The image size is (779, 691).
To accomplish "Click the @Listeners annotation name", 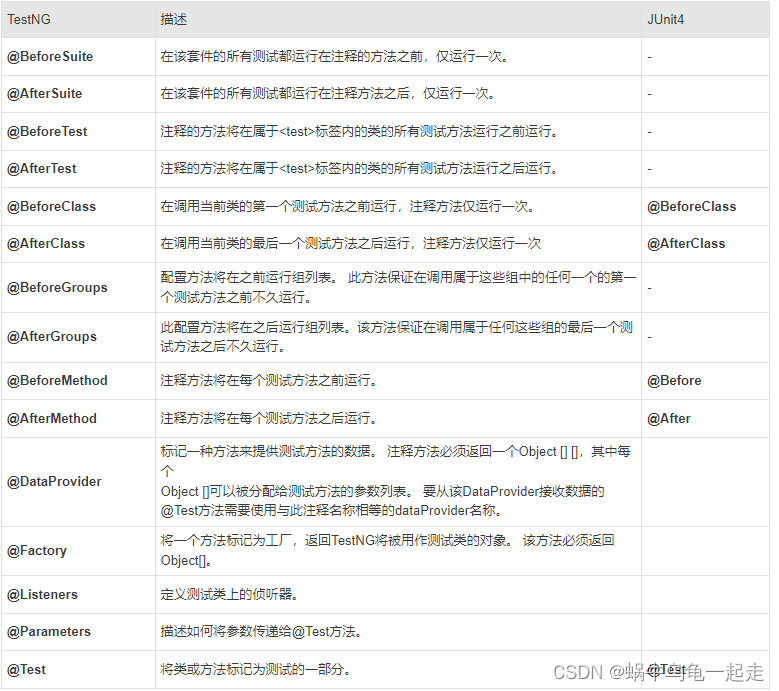I will pyautogui.click(x=42, y=595).
